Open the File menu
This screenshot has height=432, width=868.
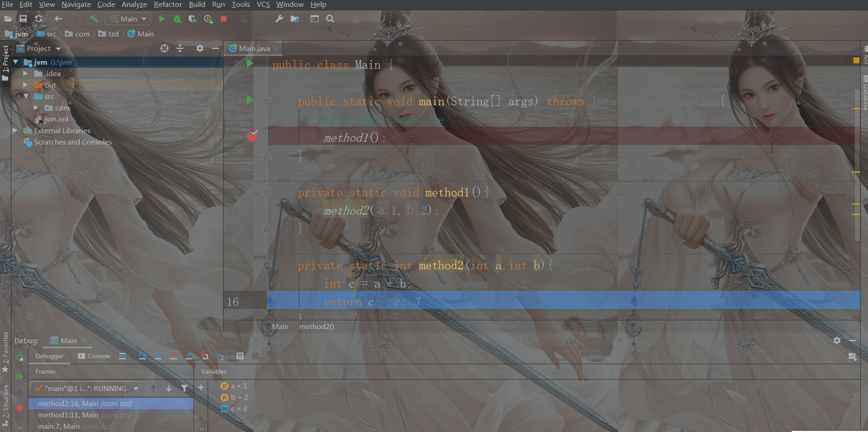[x=7, y=5]
